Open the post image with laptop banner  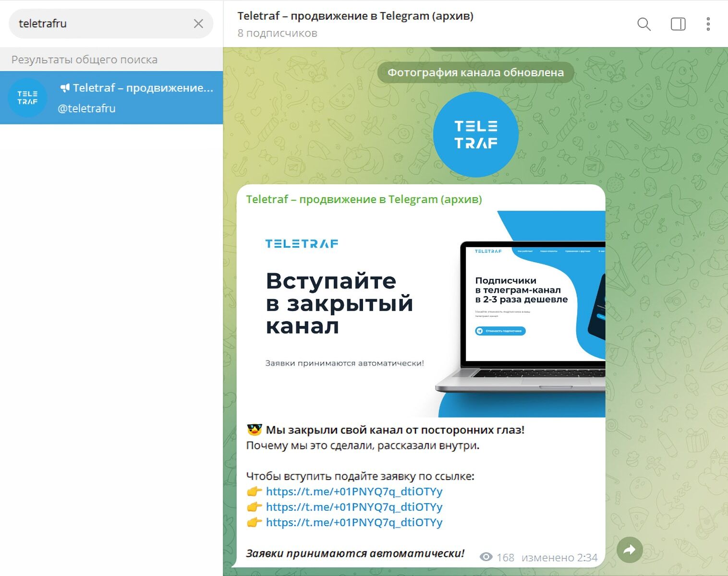(421, 314)
